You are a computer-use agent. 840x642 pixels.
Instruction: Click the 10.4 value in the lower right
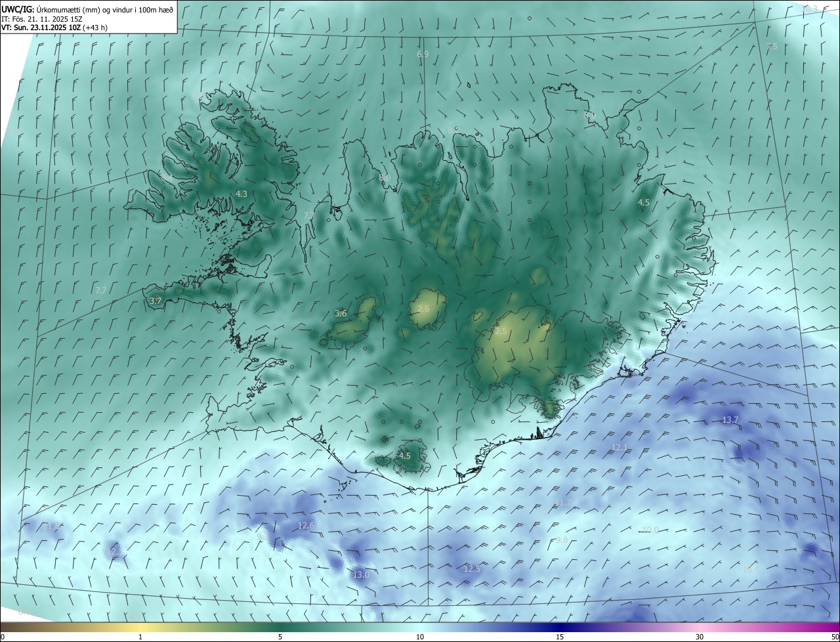pyautogui.click(x=750, y=570)
